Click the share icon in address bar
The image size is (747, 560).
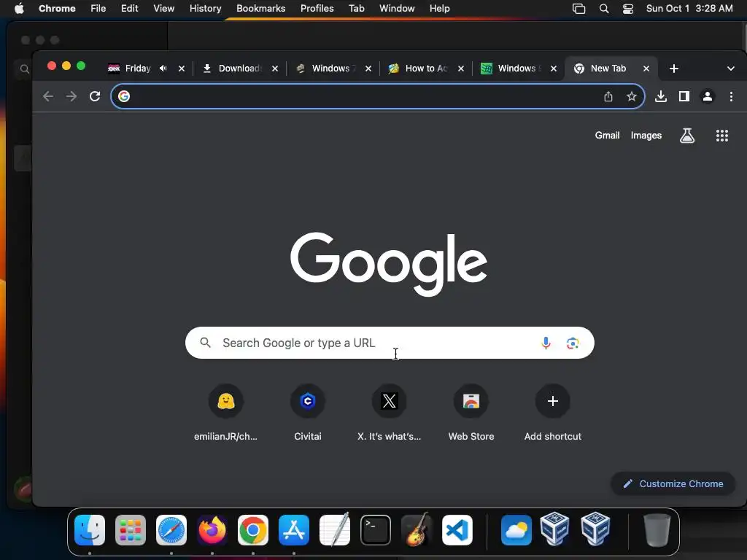(x=608, y=97)
